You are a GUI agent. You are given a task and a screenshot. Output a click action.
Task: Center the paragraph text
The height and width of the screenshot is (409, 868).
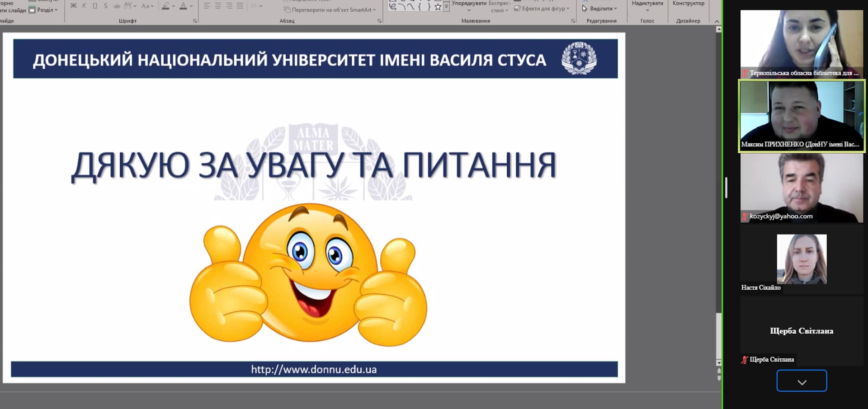[218, 6]
